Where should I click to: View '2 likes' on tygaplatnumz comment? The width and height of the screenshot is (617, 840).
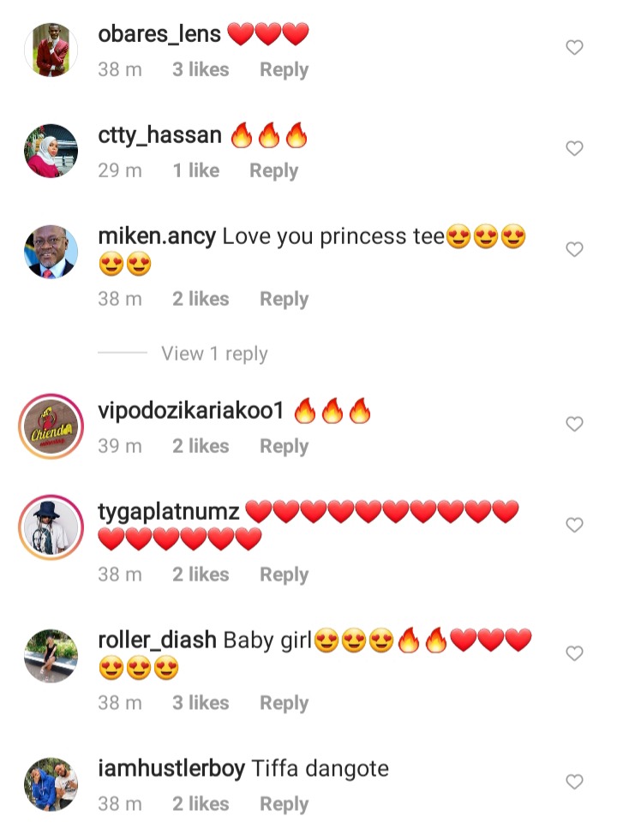(x=201, y=575)
